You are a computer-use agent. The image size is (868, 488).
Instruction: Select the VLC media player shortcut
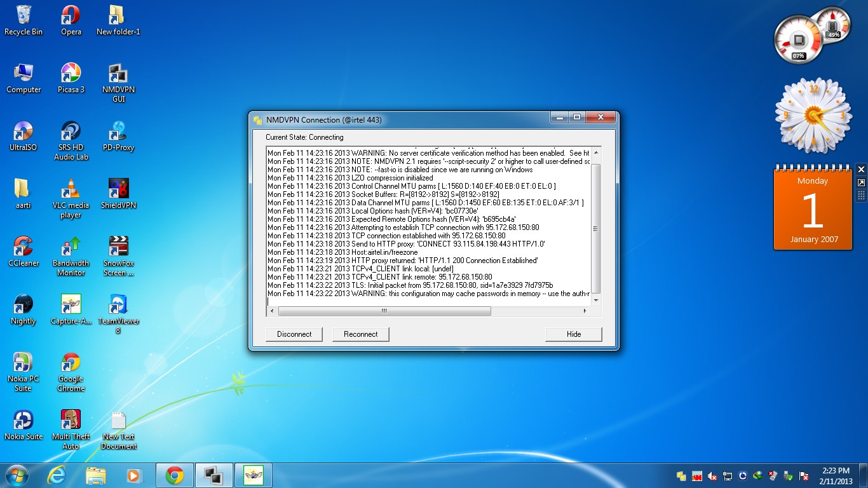pyautogui.click(x=71, y=198)
